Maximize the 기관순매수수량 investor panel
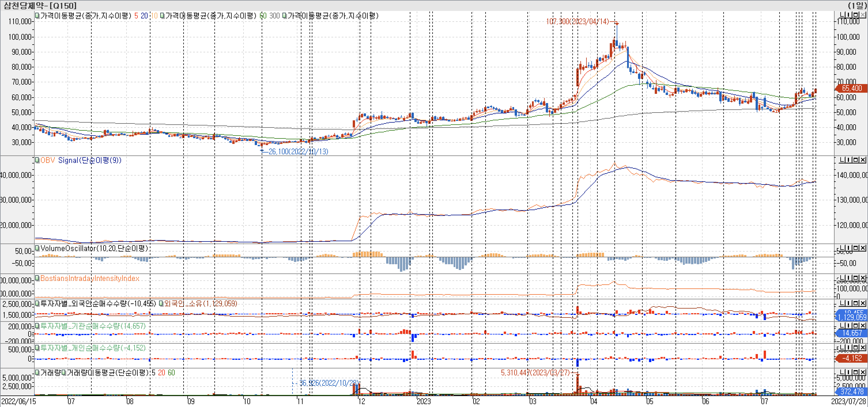Screen dimensions: 868x407 pyautogui.click(x=856, y=326)
